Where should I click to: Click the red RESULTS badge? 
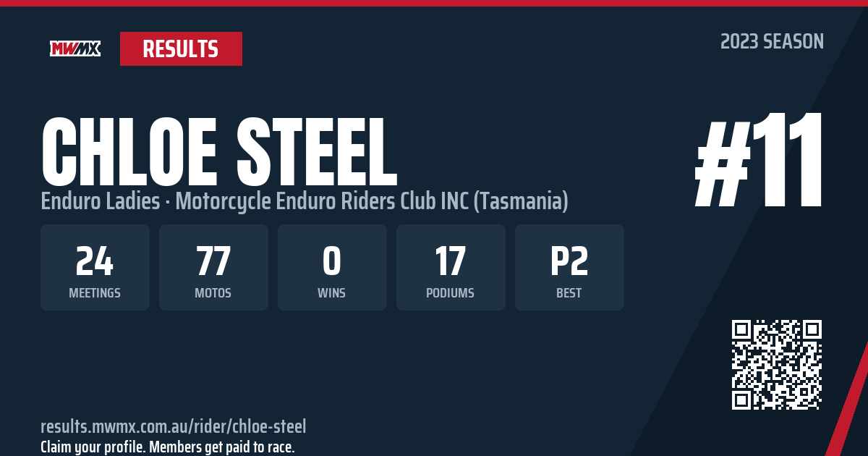[x=181, y=48]
